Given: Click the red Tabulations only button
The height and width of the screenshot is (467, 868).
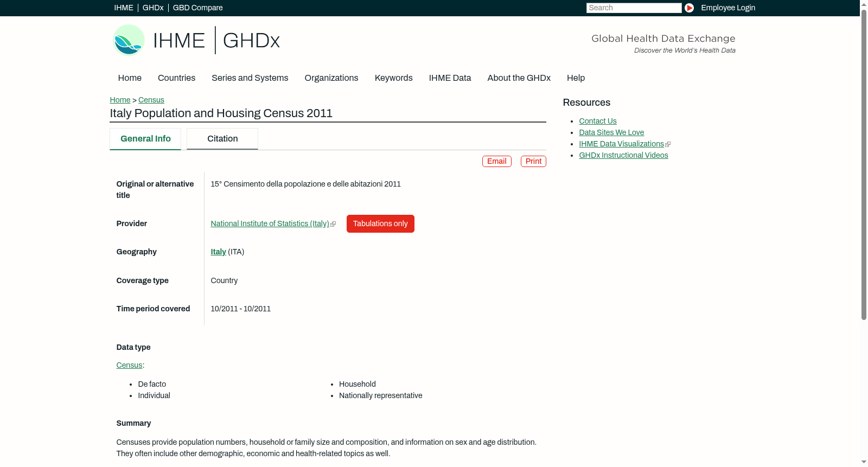Looking at the screenshot, I should click(x=380, y=224).
